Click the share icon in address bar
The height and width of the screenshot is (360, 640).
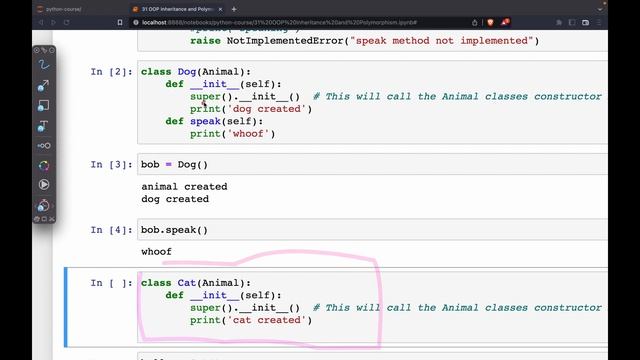(475, 22)
